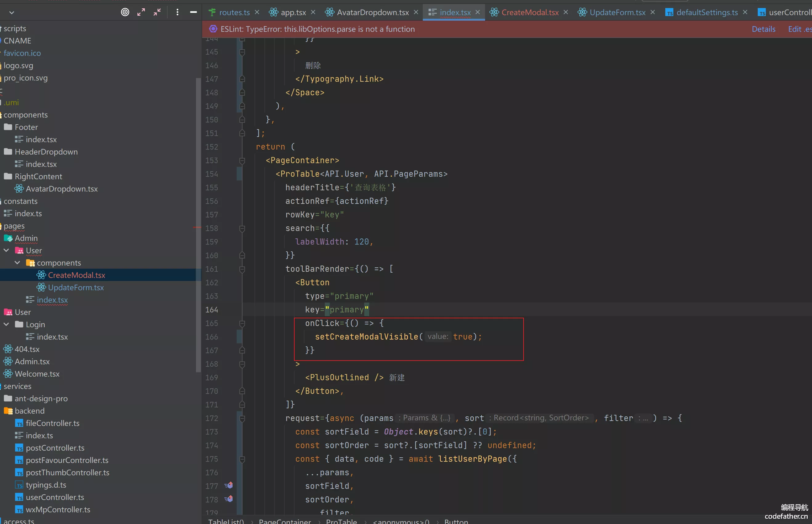This screenshot has height=524, width=812.
Task: Collapse the Login folder
Action: tap(6, 324)
